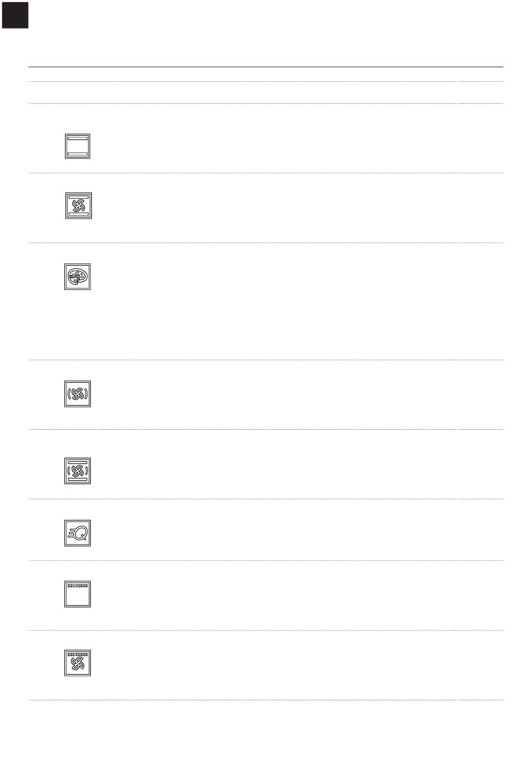Select the fast cooking icon with speed lines

(77, 533)
